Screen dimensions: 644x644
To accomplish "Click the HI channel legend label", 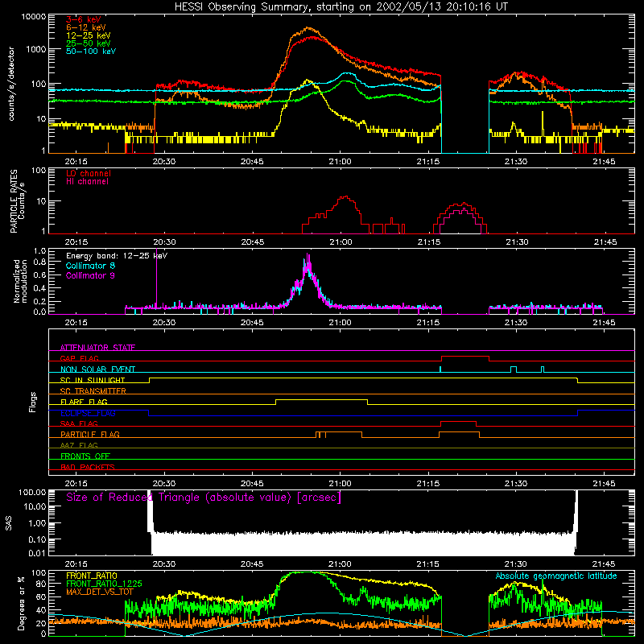I will [87, 182].
